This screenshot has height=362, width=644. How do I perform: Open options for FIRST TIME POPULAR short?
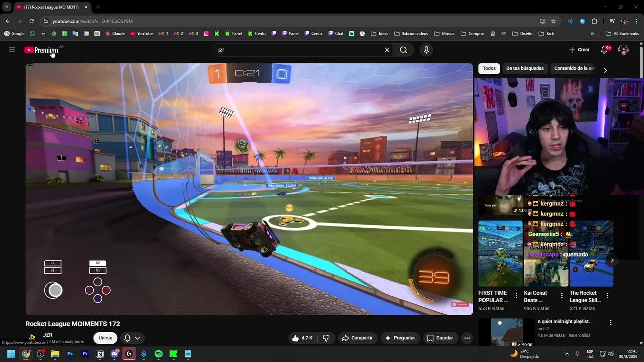[x=516, y=296]
